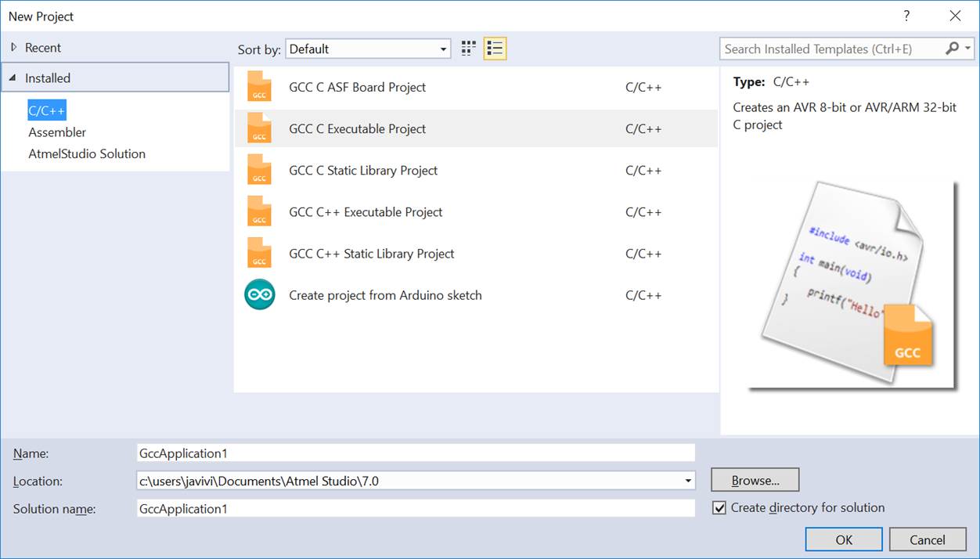Select the AtmelStudio Solution category
980x559 pixels.
(x=87, y=153)
